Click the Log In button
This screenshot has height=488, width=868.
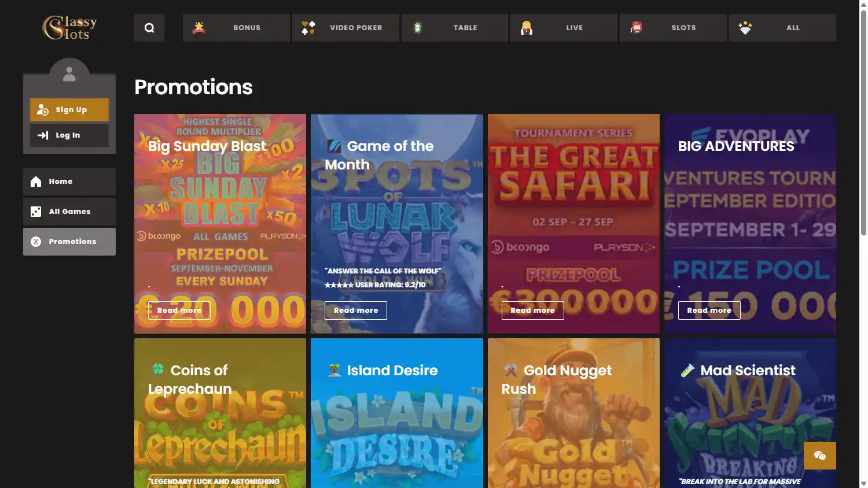point(69,135)
